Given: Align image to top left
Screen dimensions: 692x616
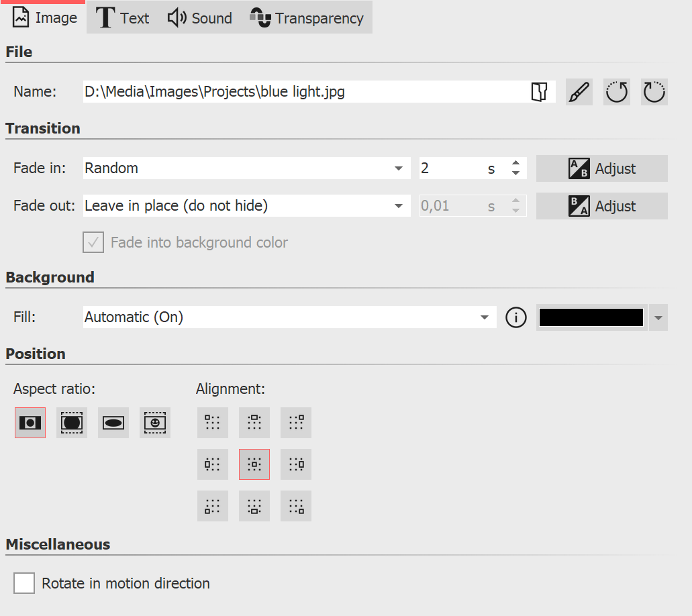Looking at the screenshot, I should pyautogui.click(x=212, y=423).
